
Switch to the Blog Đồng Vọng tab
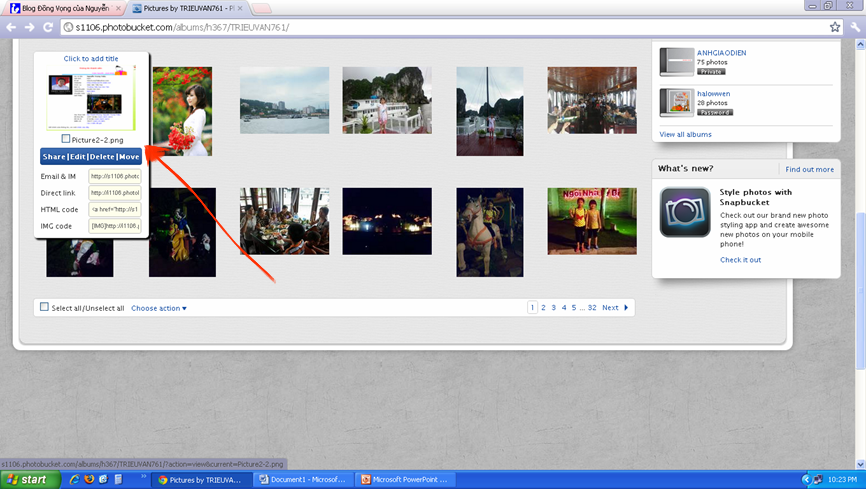click(64, 8)
